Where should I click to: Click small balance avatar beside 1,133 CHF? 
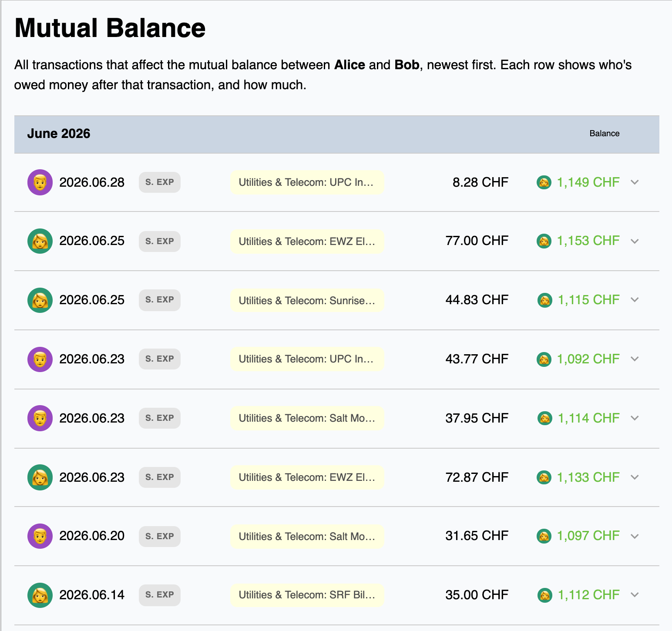pos(544,477)
